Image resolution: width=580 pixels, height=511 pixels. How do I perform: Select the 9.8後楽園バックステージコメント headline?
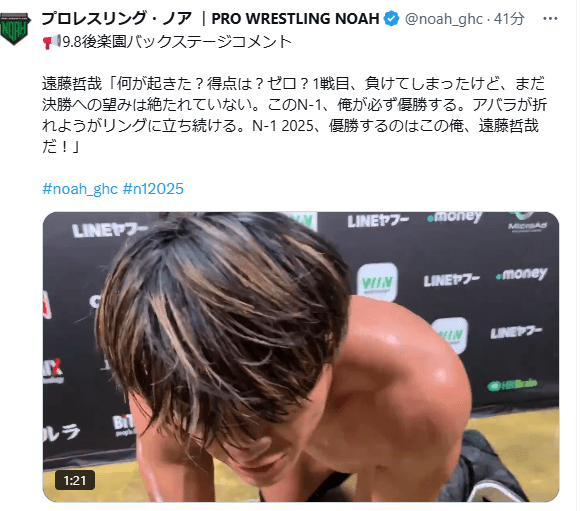(x=177, y=42)
